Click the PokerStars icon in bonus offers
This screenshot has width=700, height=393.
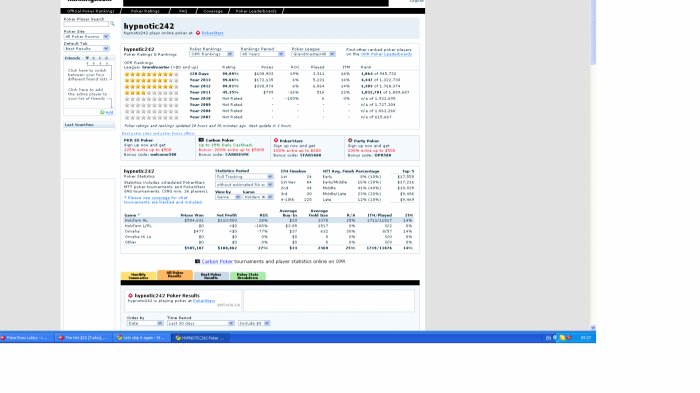[x=276, y=140]
